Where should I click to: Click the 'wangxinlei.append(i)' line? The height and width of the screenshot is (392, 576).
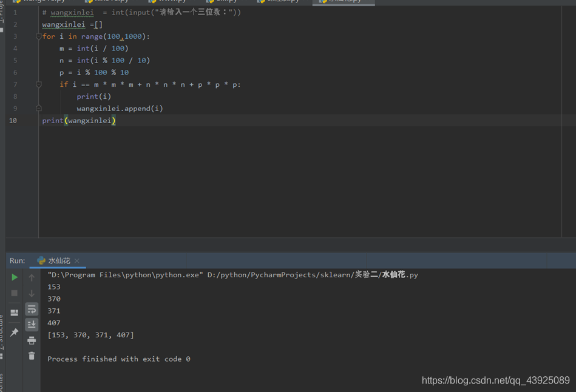120,109
